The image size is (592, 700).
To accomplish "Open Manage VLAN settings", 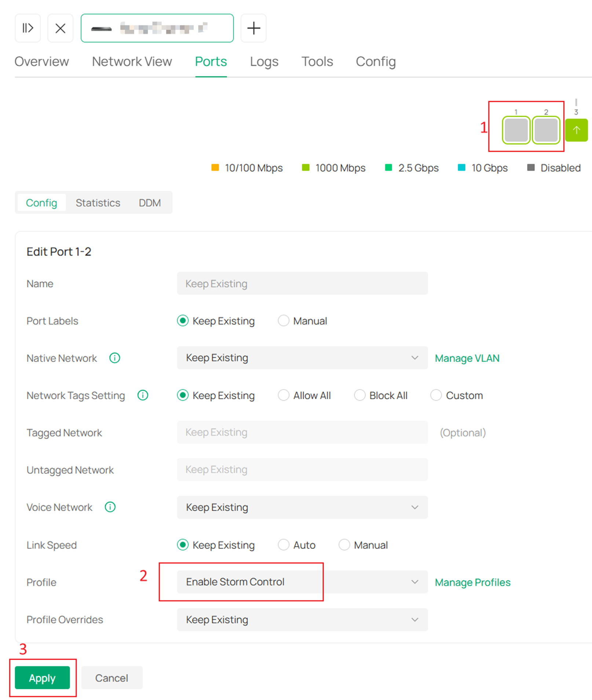I will click(x=467, y=358).
